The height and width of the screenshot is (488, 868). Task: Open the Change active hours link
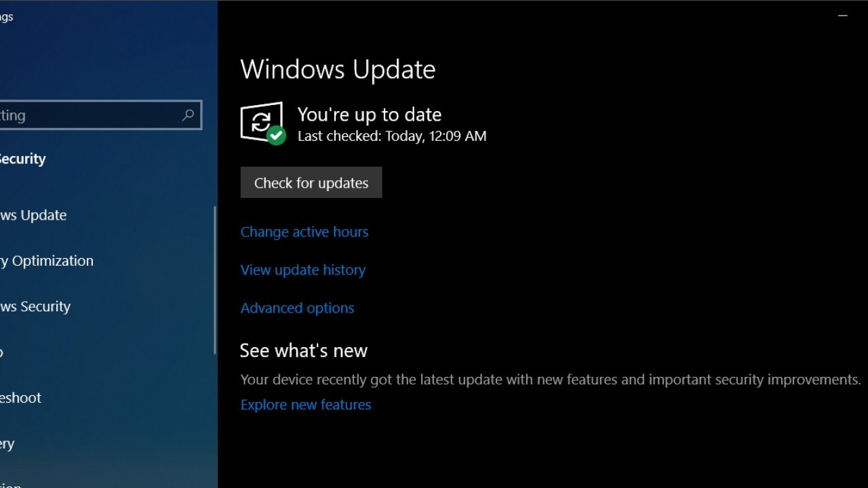click(304, 232)
